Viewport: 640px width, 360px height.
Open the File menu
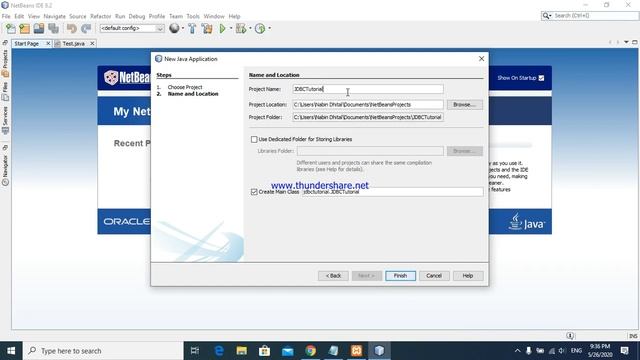[6, 16]
